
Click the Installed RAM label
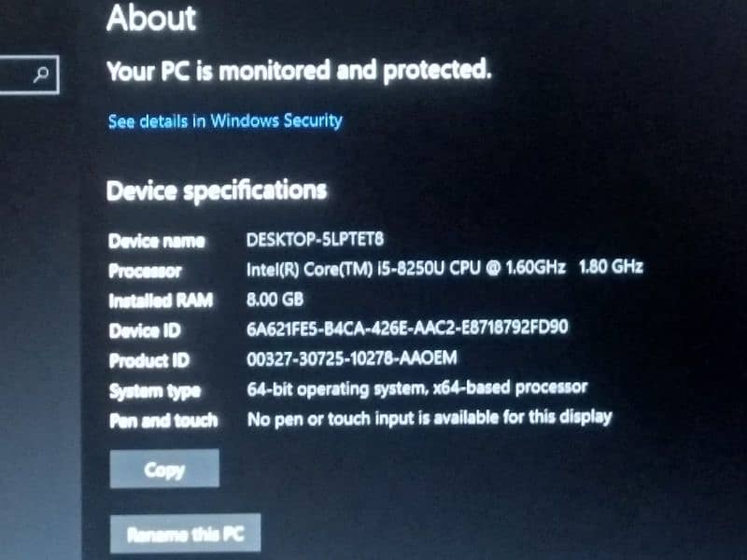(161, 301)
